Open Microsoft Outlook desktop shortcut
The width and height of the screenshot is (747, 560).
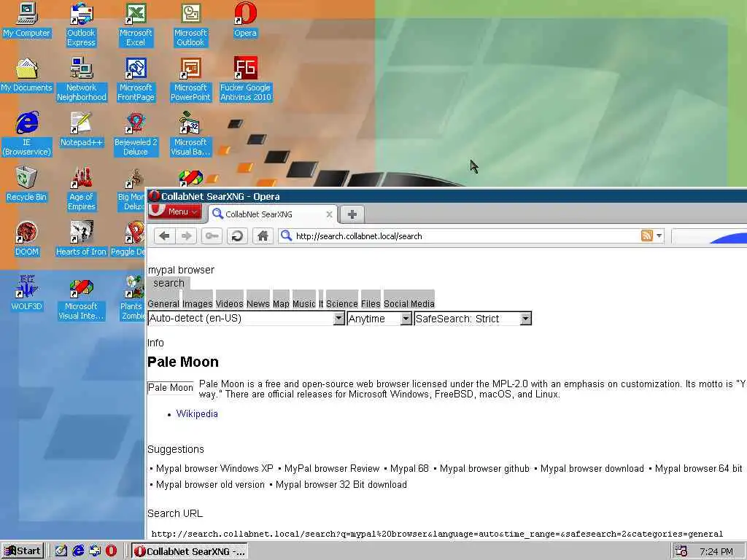(x=190, y=24)
